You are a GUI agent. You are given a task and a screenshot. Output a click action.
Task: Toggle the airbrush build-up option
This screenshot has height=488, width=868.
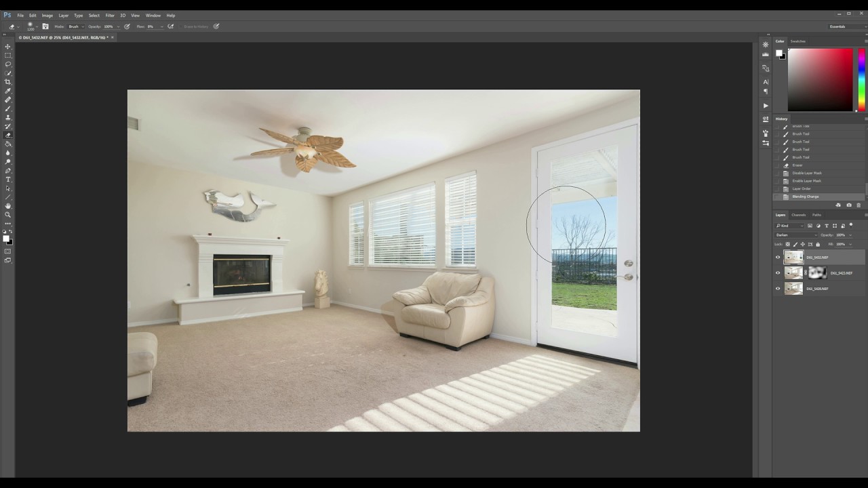[170, 26]
